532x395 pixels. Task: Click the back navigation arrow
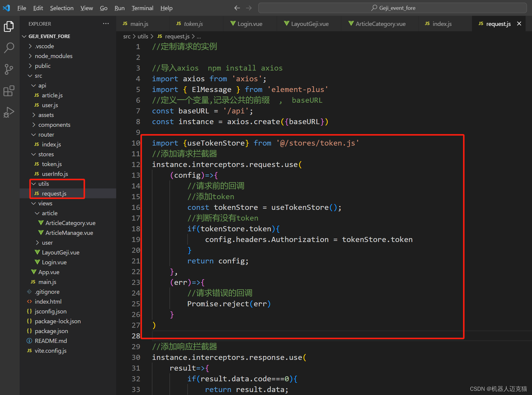[x=237, y=8]
